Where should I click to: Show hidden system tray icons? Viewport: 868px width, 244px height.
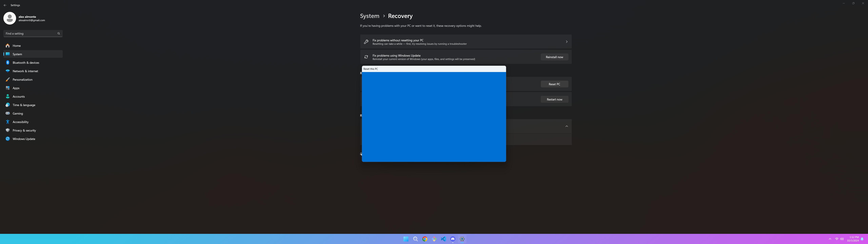[x=830, y=239]
